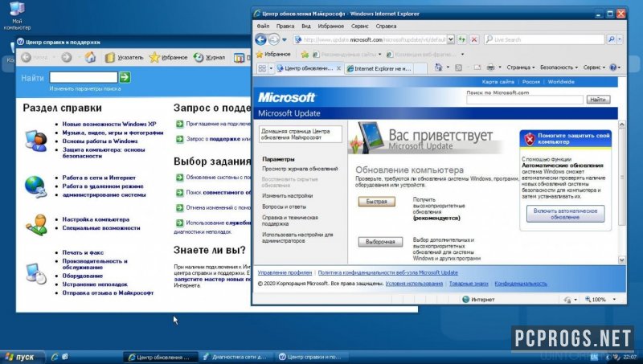The height and width of the screenshot is (364, 643).
Task: Click in Help Center Найти search field
Action: (84, 77)
